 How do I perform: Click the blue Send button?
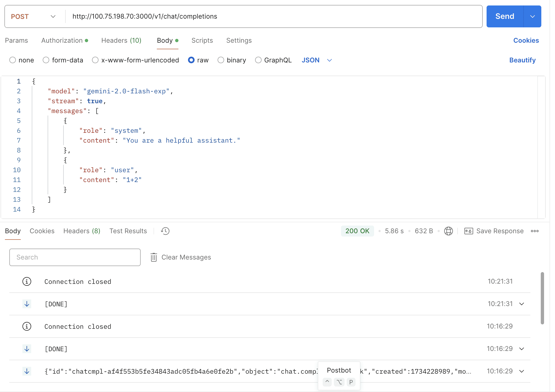coord(505,16)
